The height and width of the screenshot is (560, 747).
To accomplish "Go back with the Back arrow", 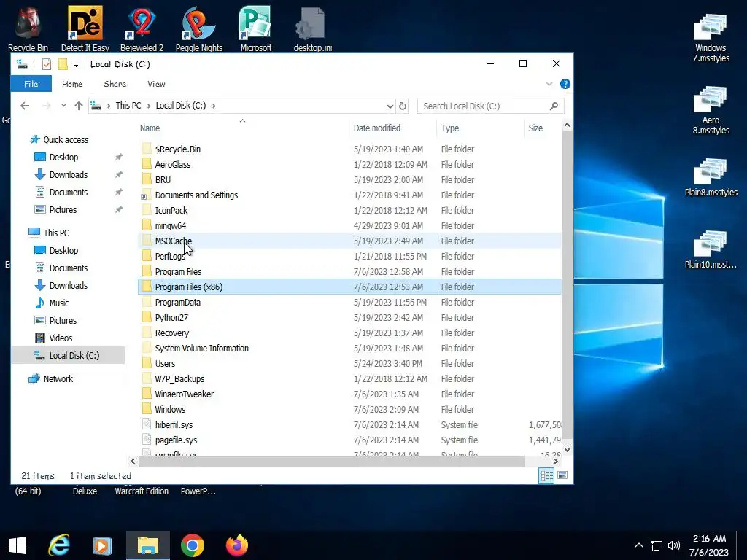I will (x=25, y=106).
